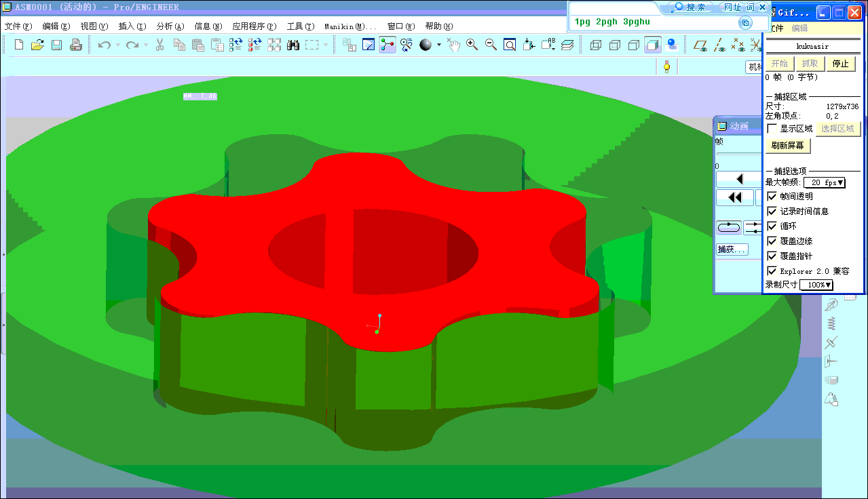Screen dimensions: 868x499
Task: Click the Regenerate model icon
Action: [x=236, y=45]
